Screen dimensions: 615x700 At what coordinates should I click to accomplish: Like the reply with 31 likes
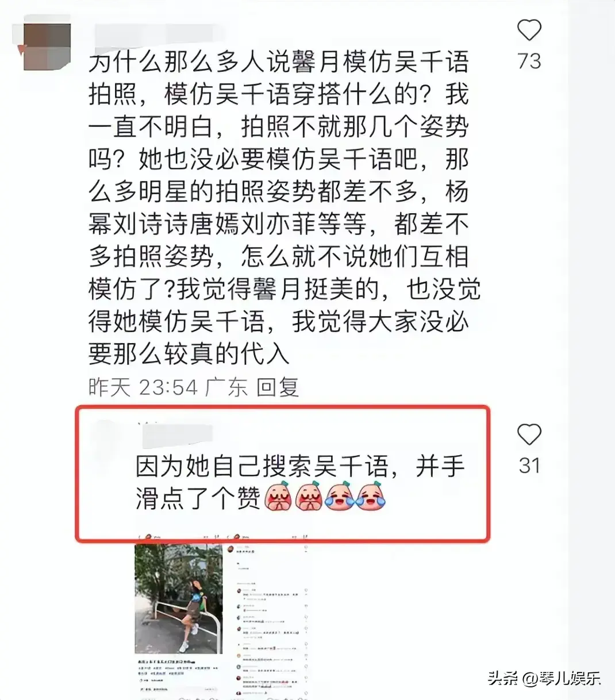click(529, 434)
